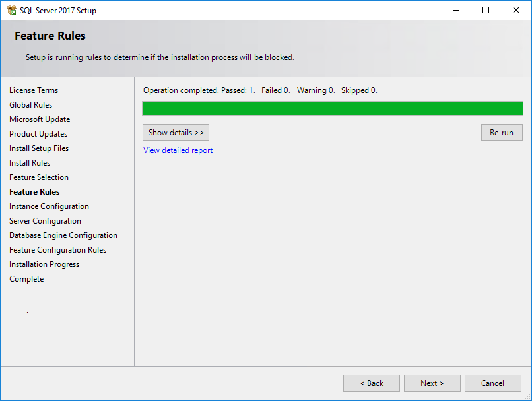Select Product Updates step in sidebar
Viewport: 532px width, 401px height.
(x=38, y=134)
